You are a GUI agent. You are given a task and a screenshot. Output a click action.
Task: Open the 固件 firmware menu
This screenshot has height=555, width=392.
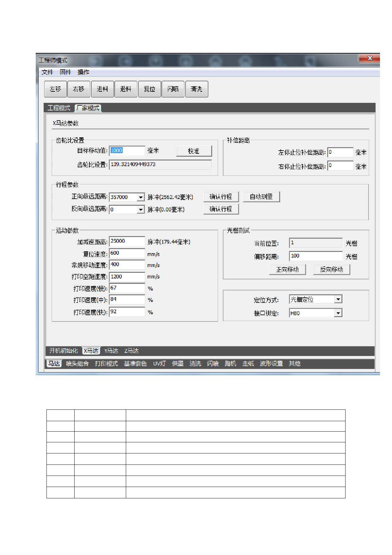(65, 72)
